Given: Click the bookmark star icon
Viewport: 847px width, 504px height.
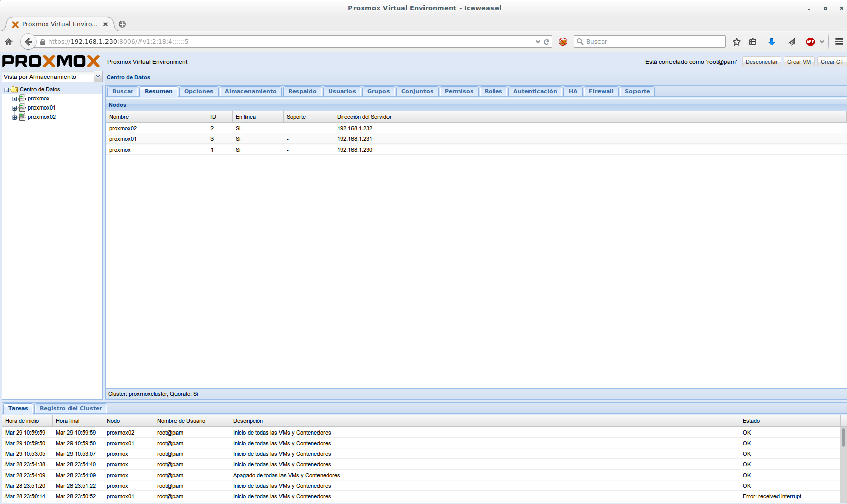Looking at the screenshot, I should pos(737,42).
